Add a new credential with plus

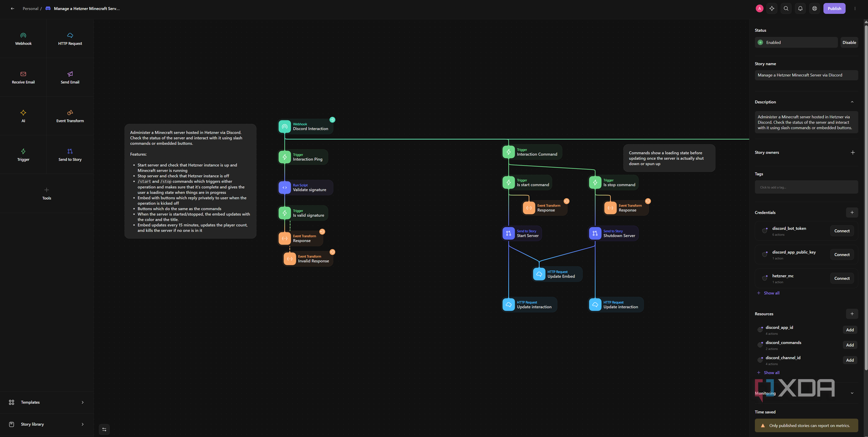point(852,212)
